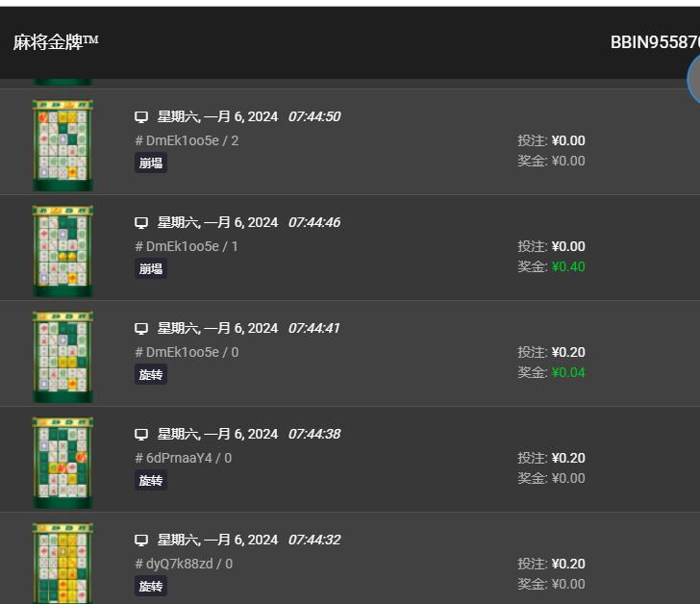Click the 麻将金牌 game title
This screenshot has width=700, height=604.
point(56,42)
